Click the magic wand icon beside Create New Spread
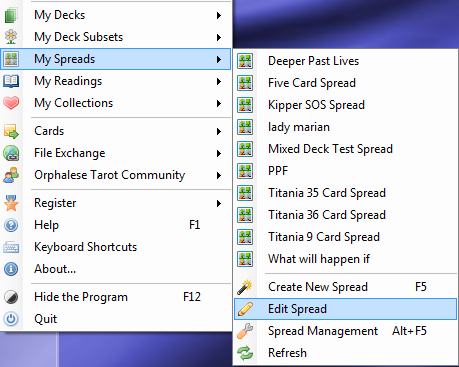The height and width of the screenshot is (367, 459). click(245, 287)
